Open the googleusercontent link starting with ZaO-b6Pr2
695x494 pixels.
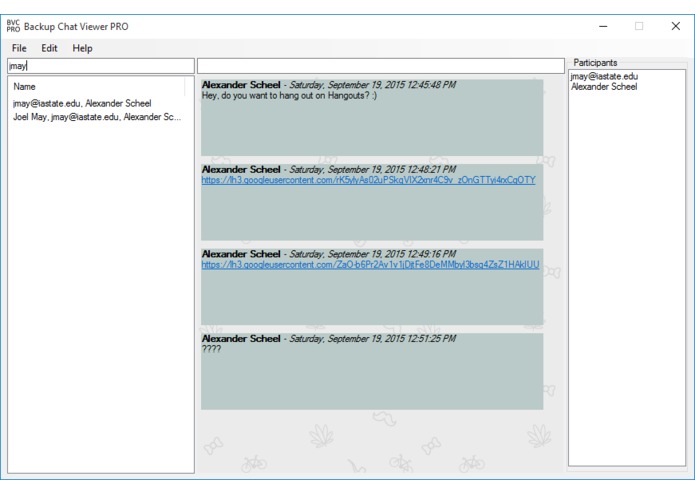371,265
